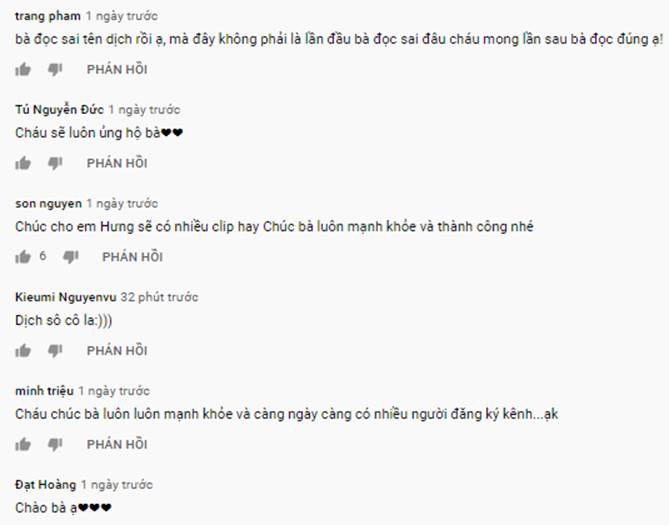Open Đạt Hoàng's profile name link
Screen dimensions: 669x525
[x=46, y=484]
